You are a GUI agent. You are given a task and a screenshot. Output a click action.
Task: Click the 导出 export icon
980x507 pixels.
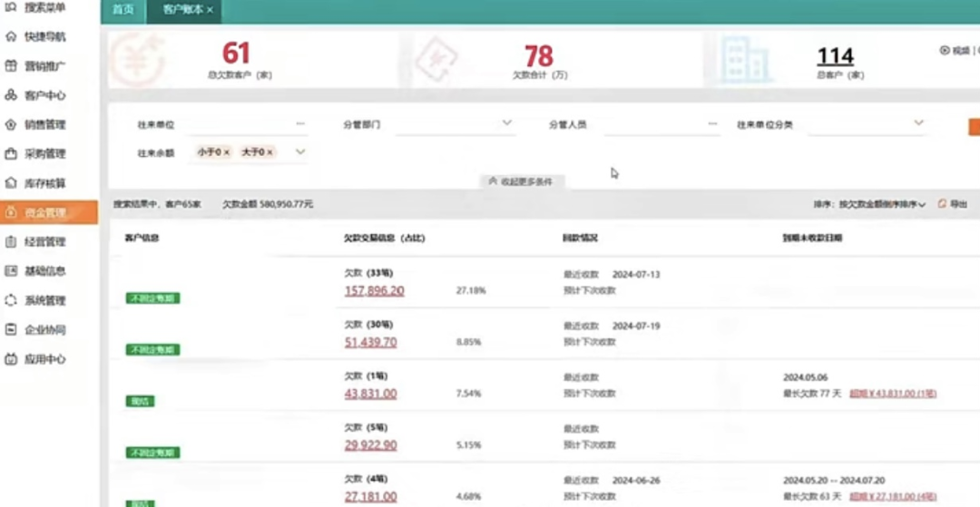(x=943, y=203)
